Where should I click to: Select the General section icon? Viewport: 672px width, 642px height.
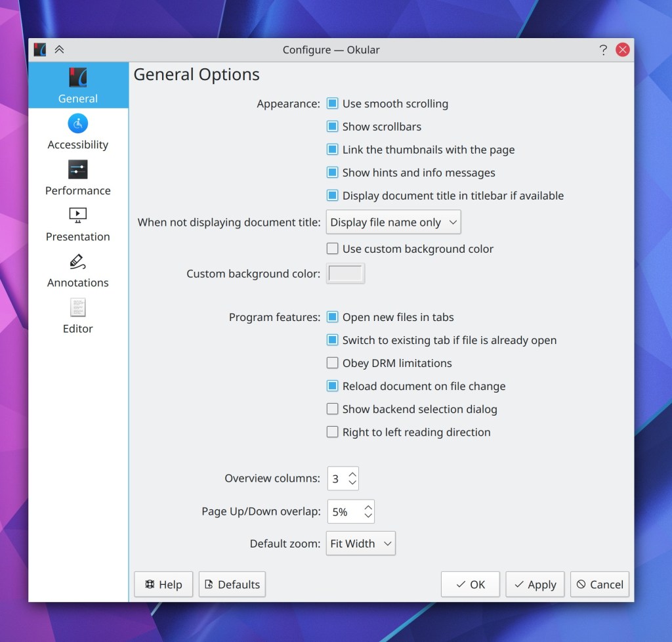(x=77, y=77)
